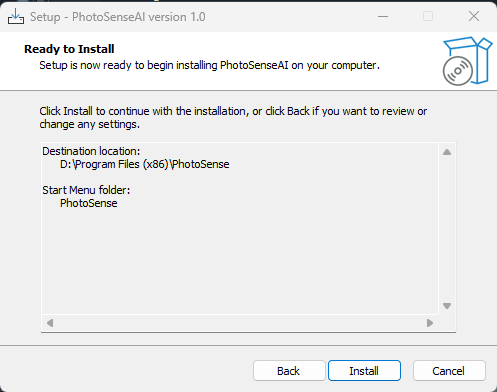Click the horizontal scroll right arrow
497x392 pixels.
(x=430, y=323)
